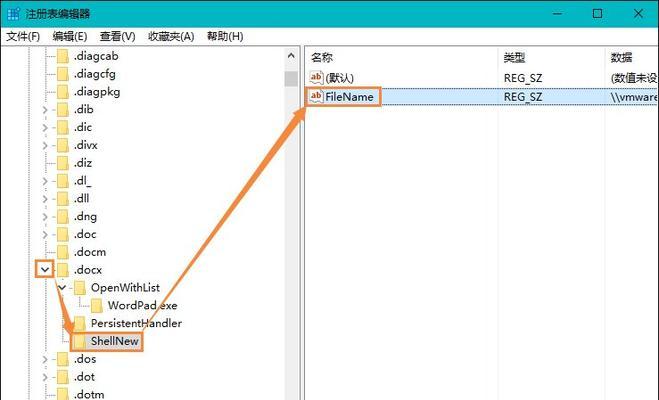Expand the .doc key

pos(45,234)
